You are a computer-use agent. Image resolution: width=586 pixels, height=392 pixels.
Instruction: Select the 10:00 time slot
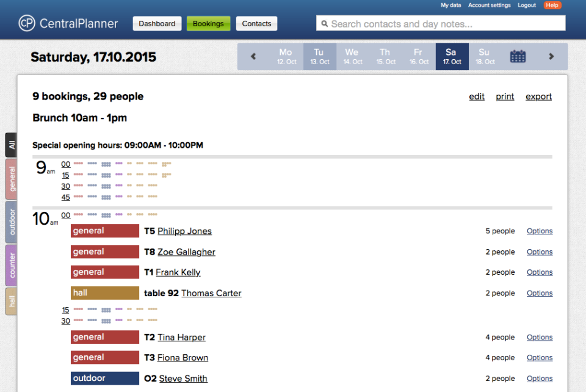coord(66,216)
